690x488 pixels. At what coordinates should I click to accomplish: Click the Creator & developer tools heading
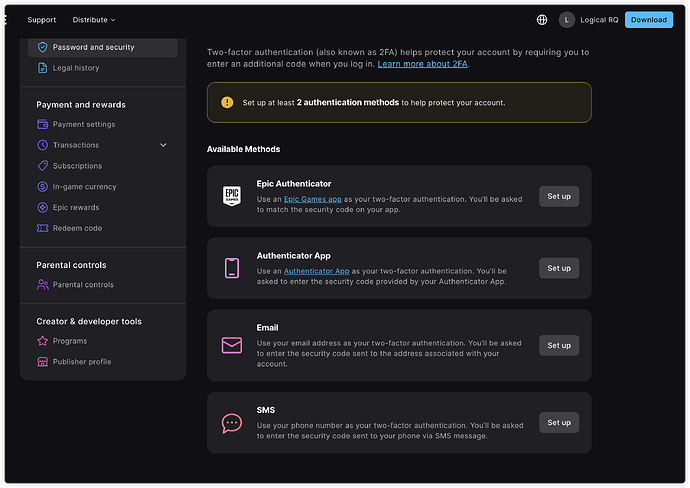[x=89, y=322]
